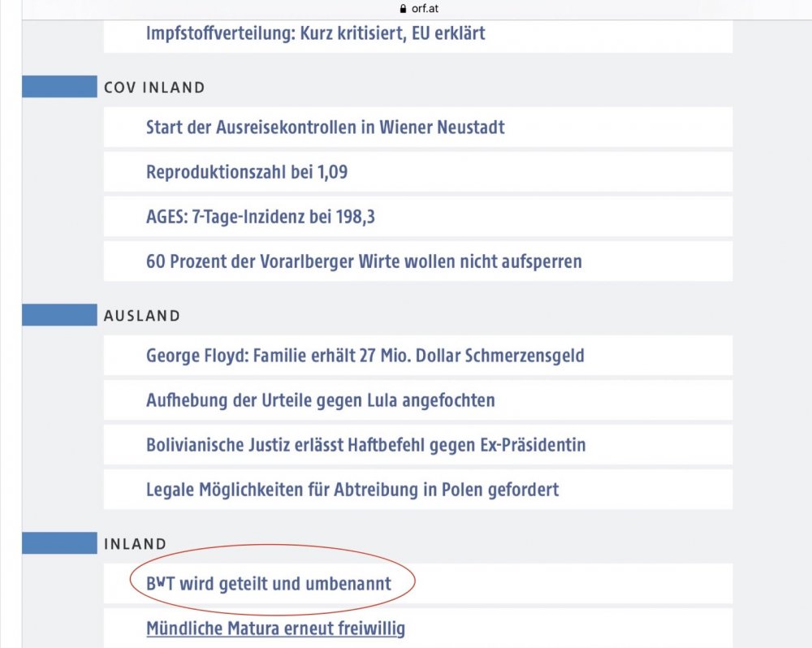Read Bolivianische Justiz Haftbefehl story
Viewport: 812px width, 648px height.
click(365, 445)
